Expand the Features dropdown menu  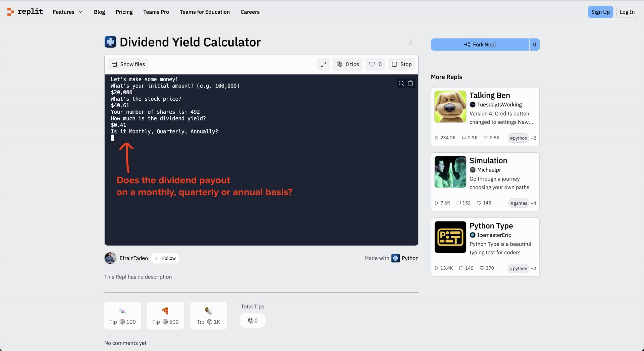pos(67,12)
